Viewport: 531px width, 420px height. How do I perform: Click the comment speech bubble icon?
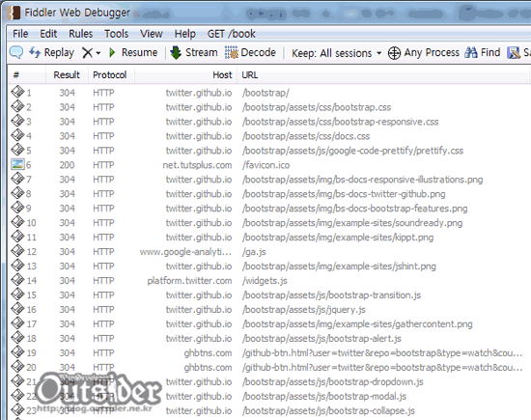point(15,52)
